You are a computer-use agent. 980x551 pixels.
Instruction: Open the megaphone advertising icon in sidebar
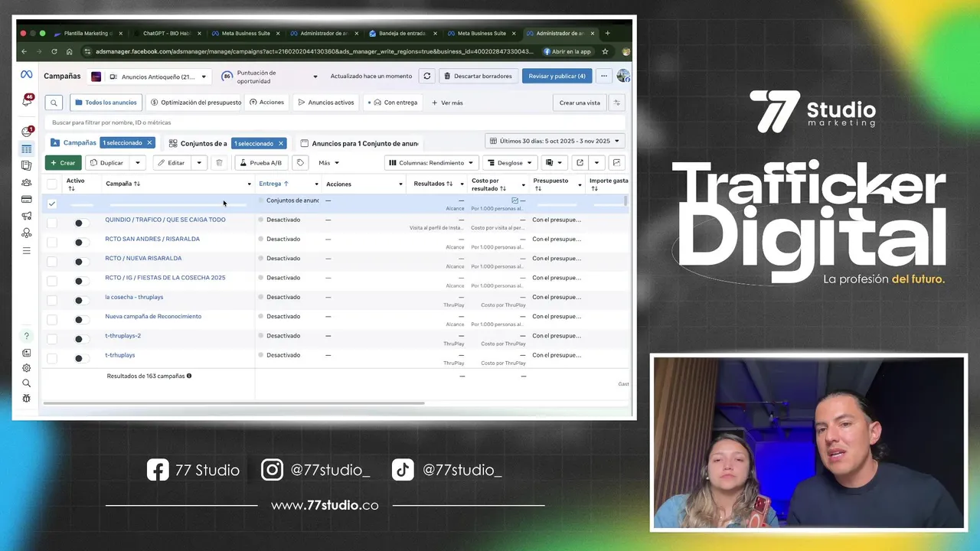27,217
